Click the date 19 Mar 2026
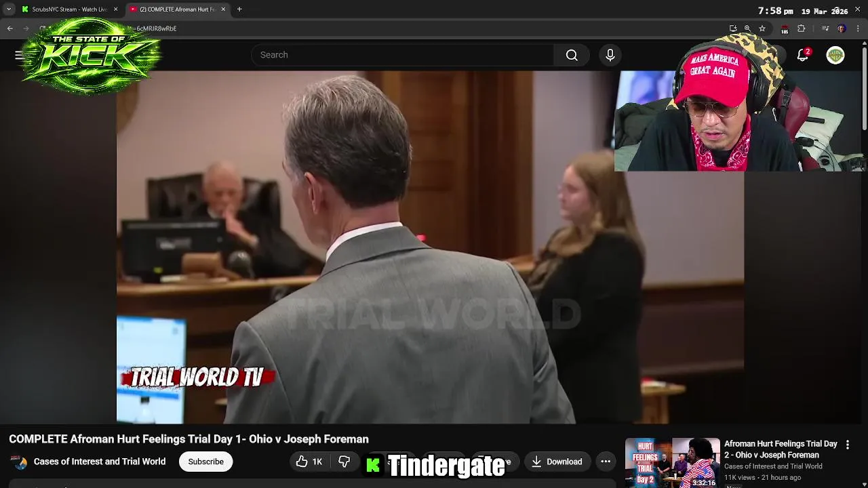 824,12
